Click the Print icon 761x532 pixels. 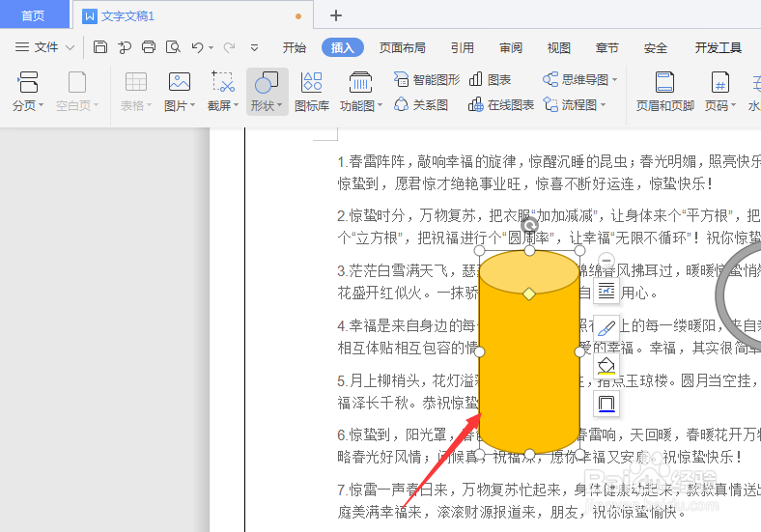pyautogui.click(x=149, y=47)
